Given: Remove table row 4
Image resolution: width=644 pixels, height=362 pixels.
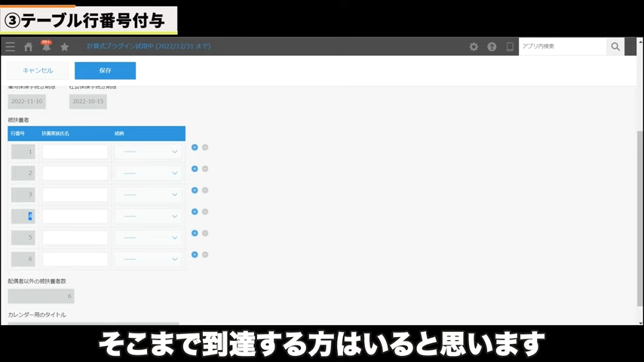Looking at the screenshot, I should [205, 212].
